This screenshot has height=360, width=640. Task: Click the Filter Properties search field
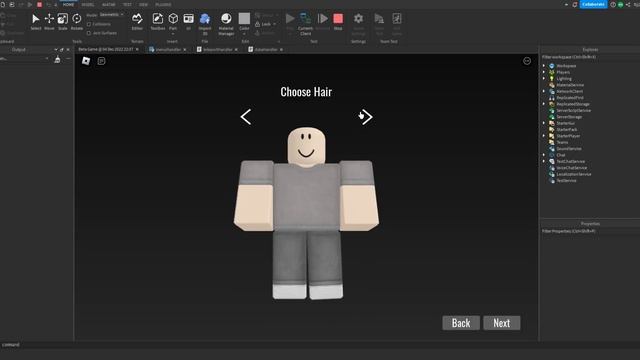click(x=590, y=231)
